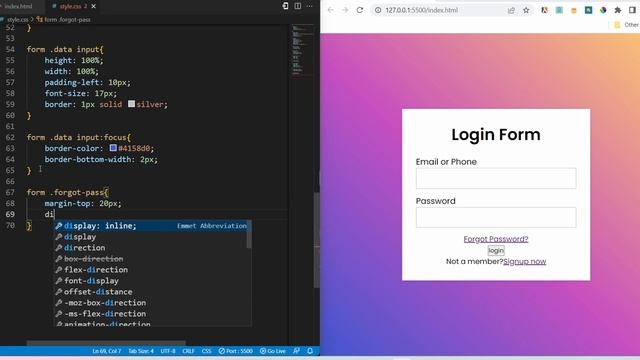Click the suggestion list scrollbar
The width and height of the screenshot is (640, 360).
[249, 234]
